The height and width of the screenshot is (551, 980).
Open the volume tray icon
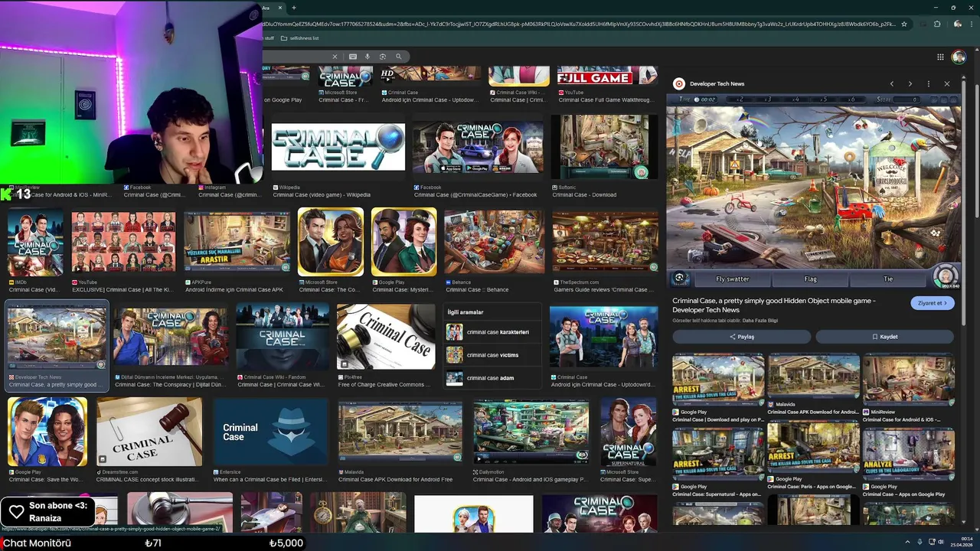pyautogui.click(x=941, y=542)
